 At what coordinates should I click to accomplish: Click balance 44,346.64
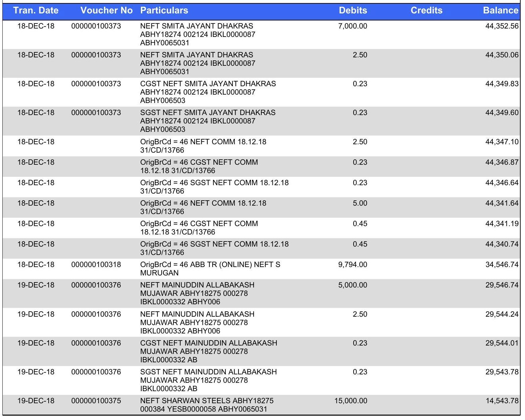[502, 183]
